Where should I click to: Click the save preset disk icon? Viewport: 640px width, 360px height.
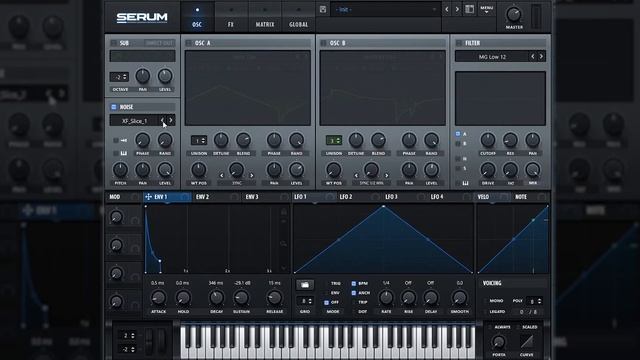point(323,9)
